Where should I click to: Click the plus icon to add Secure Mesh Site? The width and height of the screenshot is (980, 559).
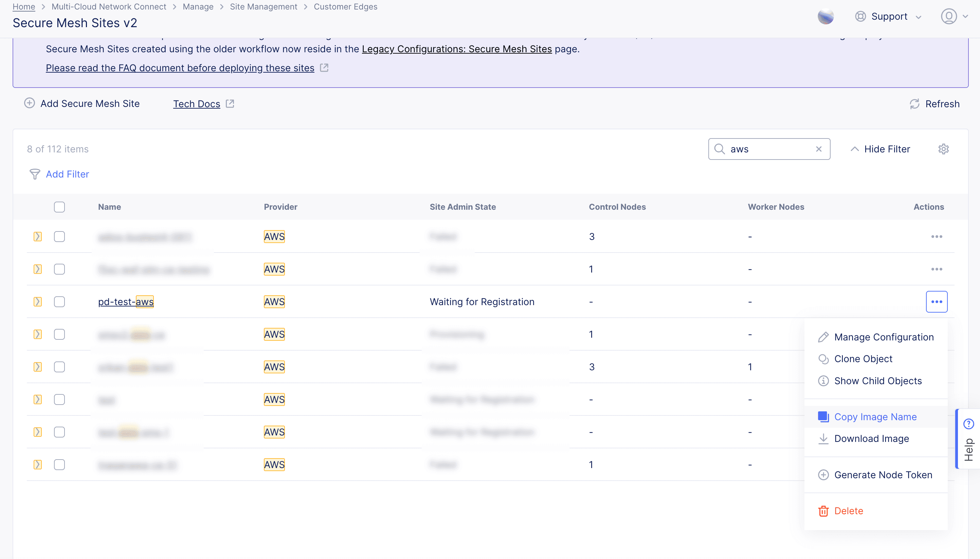coord(30,103)
